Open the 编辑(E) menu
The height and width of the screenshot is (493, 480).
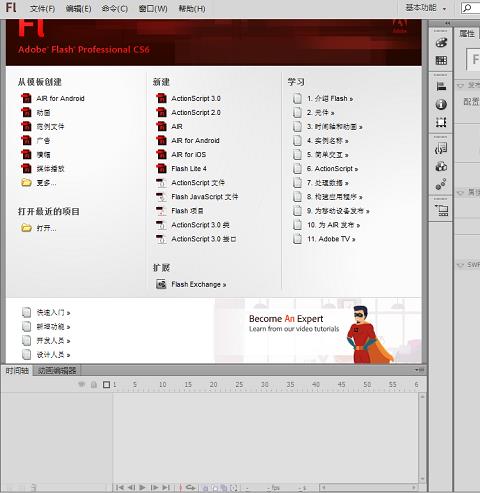(x=78, y=8)
